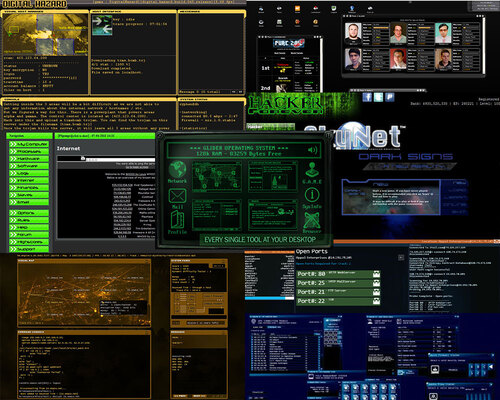Click the blue progress bar left of Open Ports
Screen dimensions: 500x400
click(x=269, y=298)
